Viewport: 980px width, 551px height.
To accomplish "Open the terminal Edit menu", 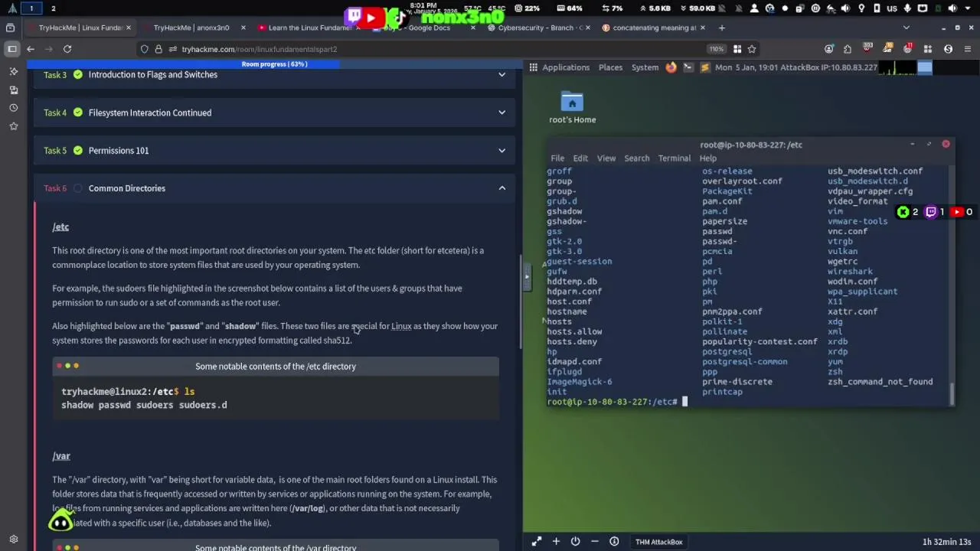I will [x=580, y=158].
